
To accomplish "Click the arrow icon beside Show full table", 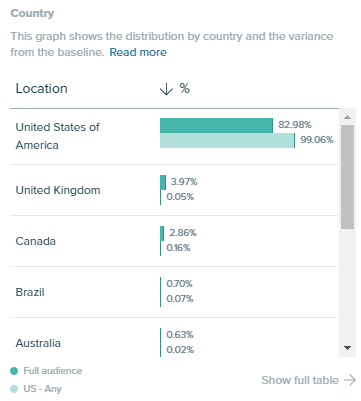I will click(x=350, y=380).
